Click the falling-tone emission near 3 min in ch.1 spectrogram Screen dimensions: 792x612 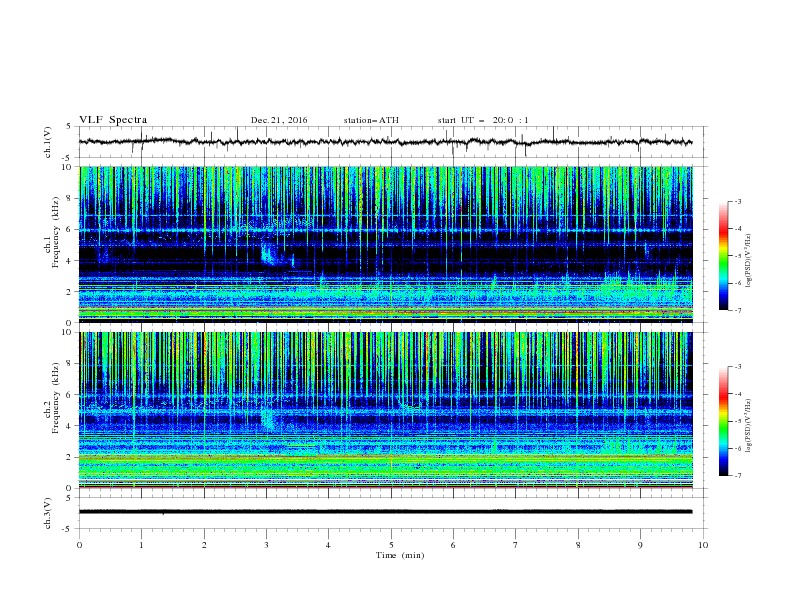click(x=269, y=254)
